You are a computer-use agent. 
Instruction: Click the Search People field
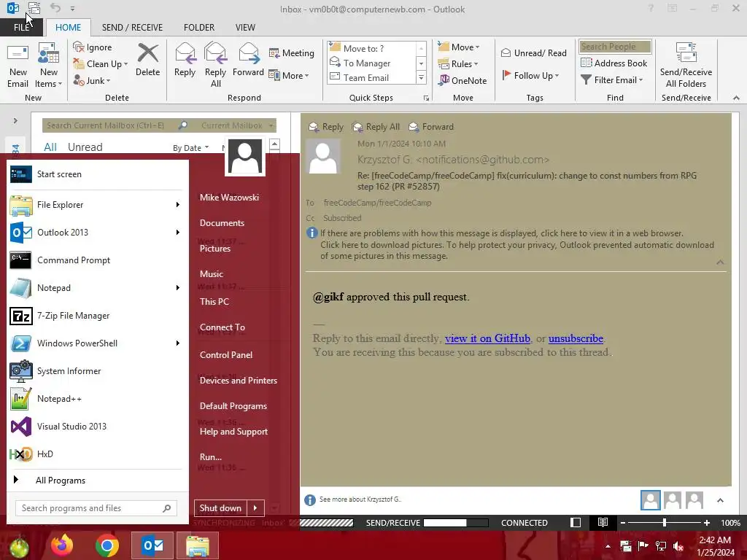tap(615, 46)
